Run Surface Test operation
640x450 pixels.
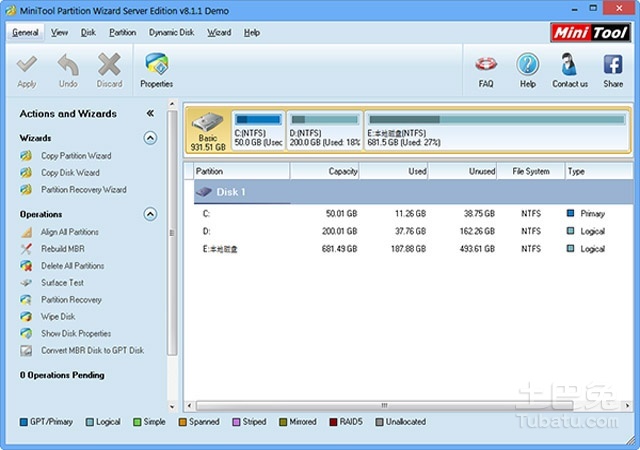(62, 283)
